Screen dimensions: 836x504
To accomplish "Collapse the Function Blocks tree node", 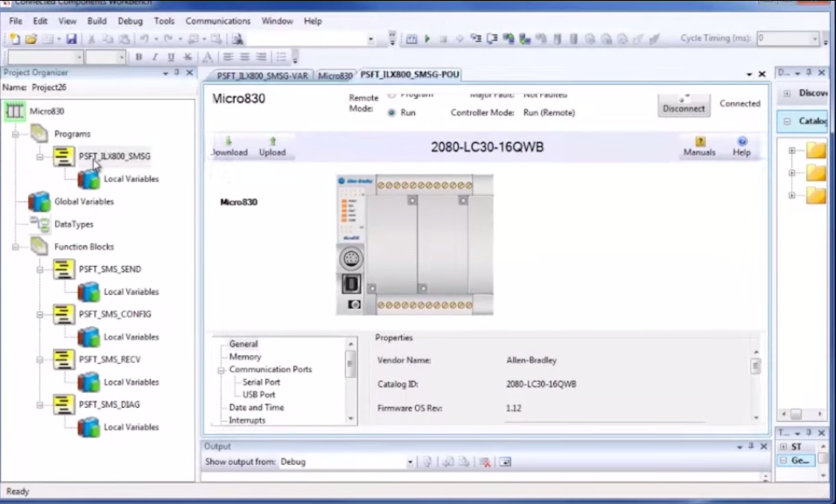I will click(x=16, y=248).
